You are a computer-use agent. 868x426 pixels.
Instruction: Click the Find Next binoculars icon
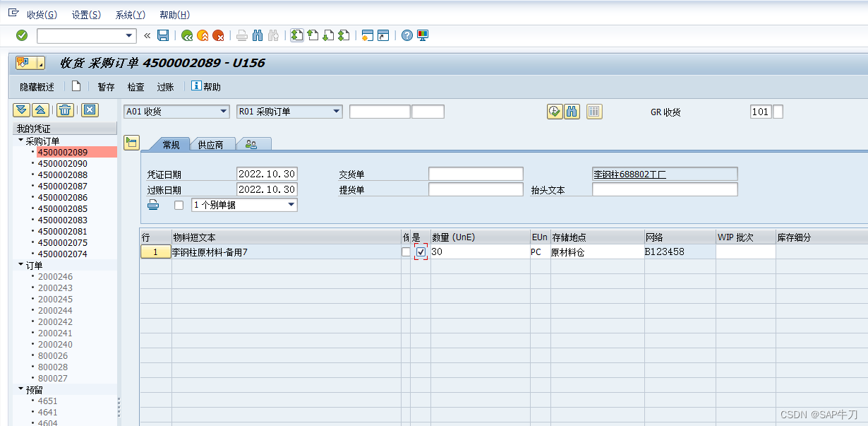coord(273,35)
